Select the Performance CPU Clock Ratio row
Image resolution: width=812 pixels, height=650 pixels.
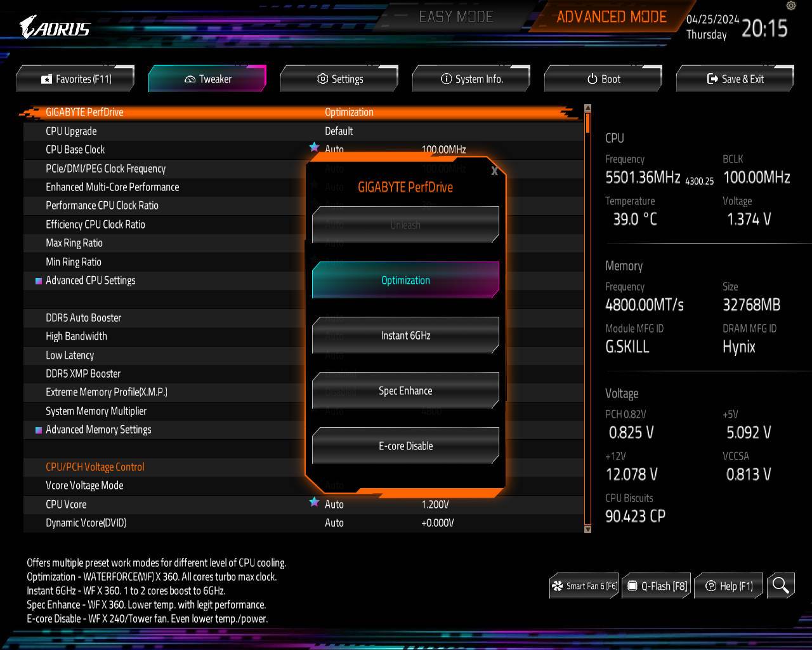point(303,206)
